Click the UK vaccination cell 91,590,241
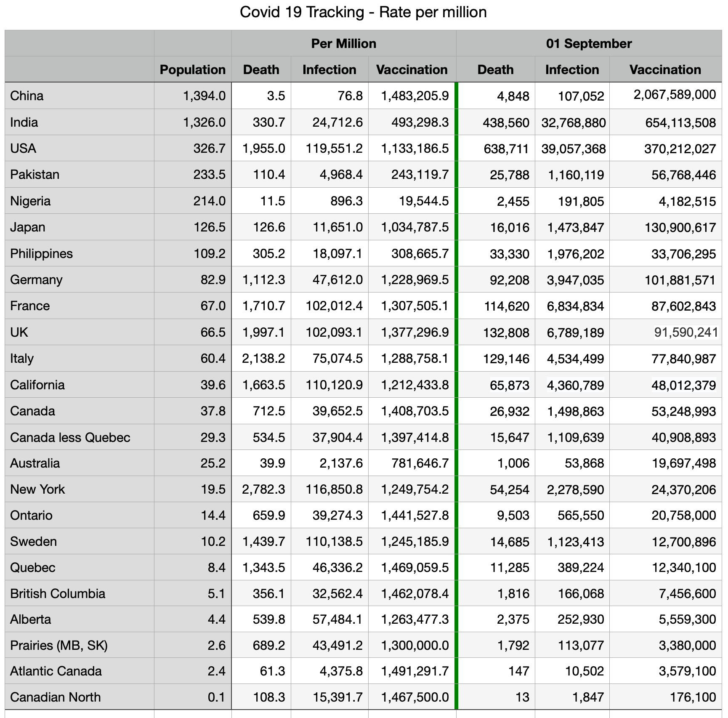 pos(685,332)
